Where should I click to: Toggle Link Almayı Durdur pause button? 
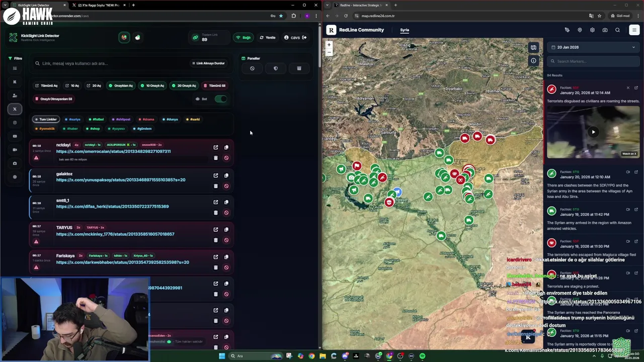[x=208, y=63]
